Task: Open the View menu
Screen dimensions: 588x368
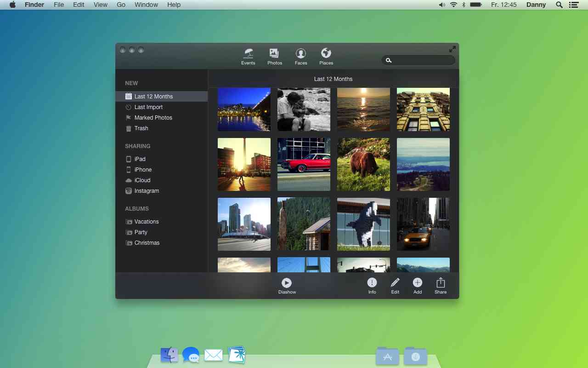Action: 100,5
